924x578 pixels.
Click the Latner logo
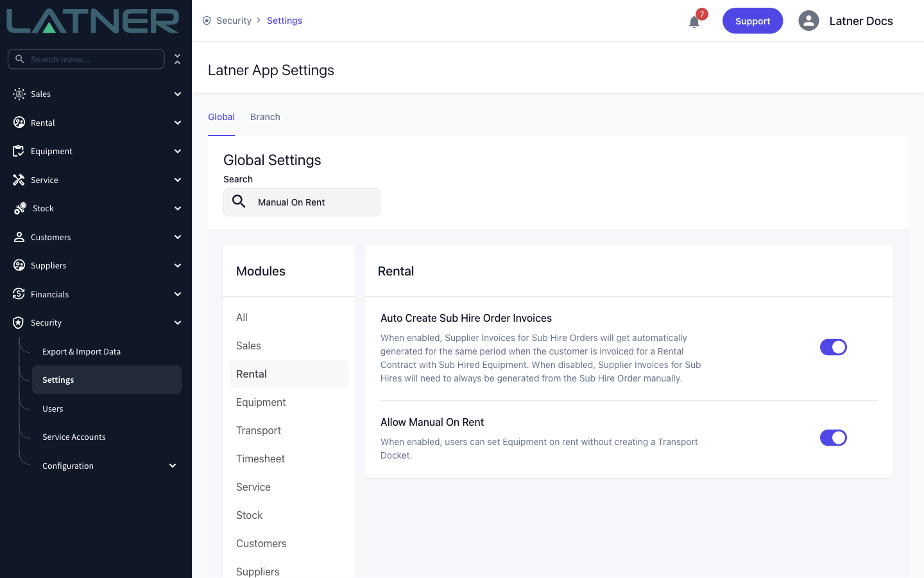coord(93,21)
